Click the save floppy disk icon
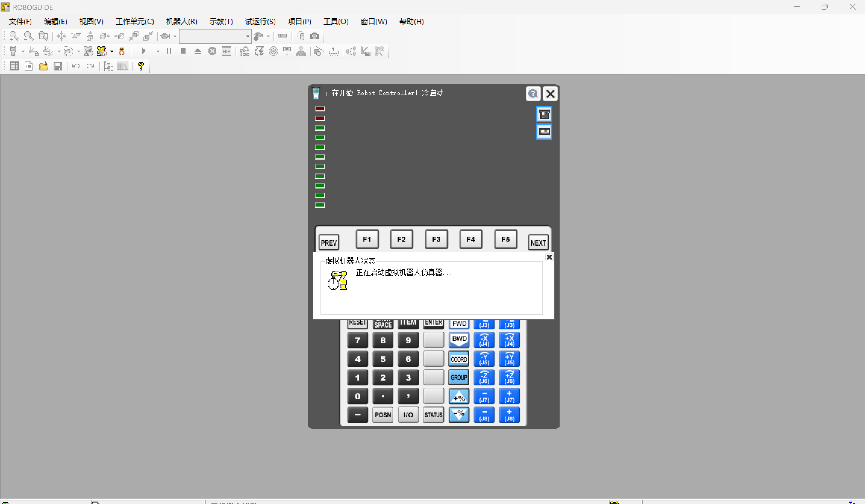865x504 pixels. tap(58, 66)
